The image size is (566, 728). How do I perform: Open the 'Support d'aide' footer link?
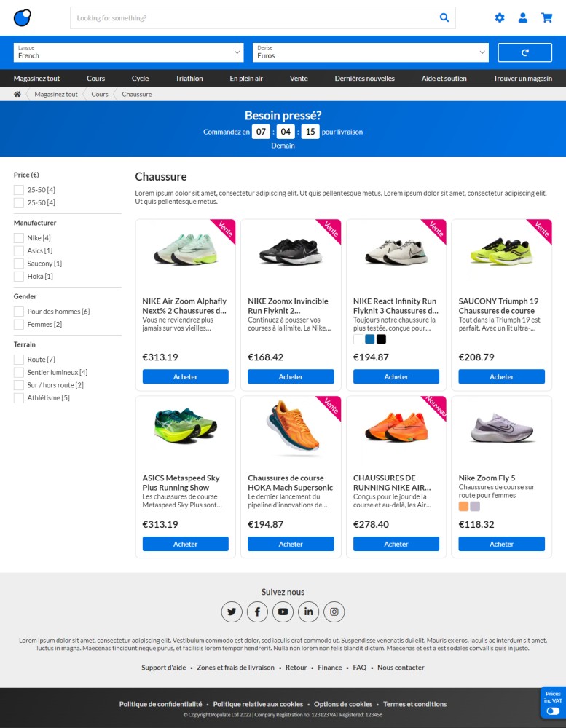pos(164,667)
